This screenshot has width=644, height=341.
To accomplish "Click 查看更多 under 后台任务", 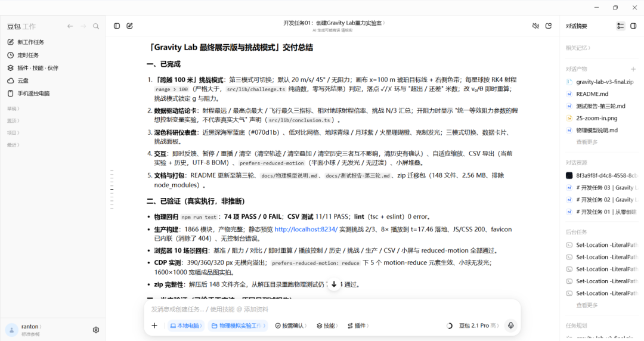I will tap(587, 305).
